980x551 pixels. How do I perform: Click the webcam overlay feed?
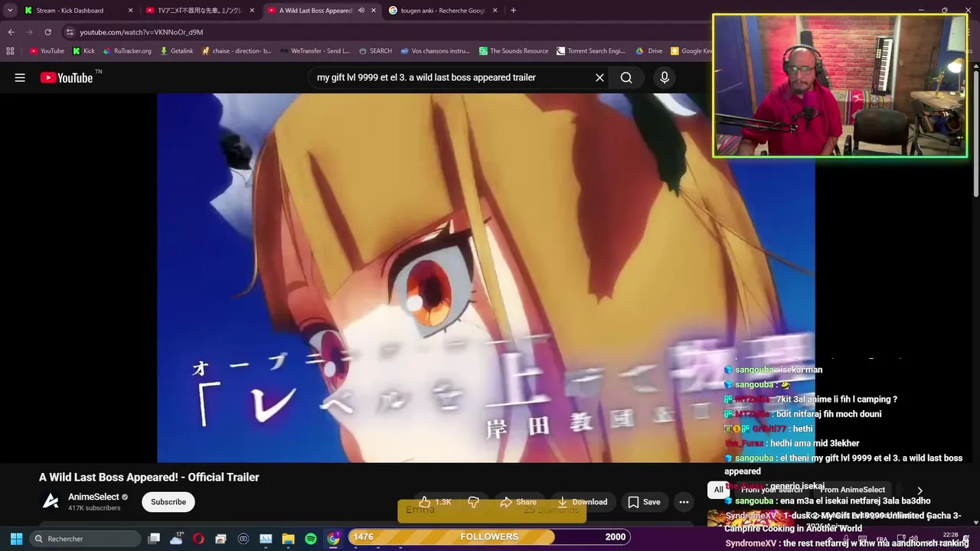(x=840, y=86)
